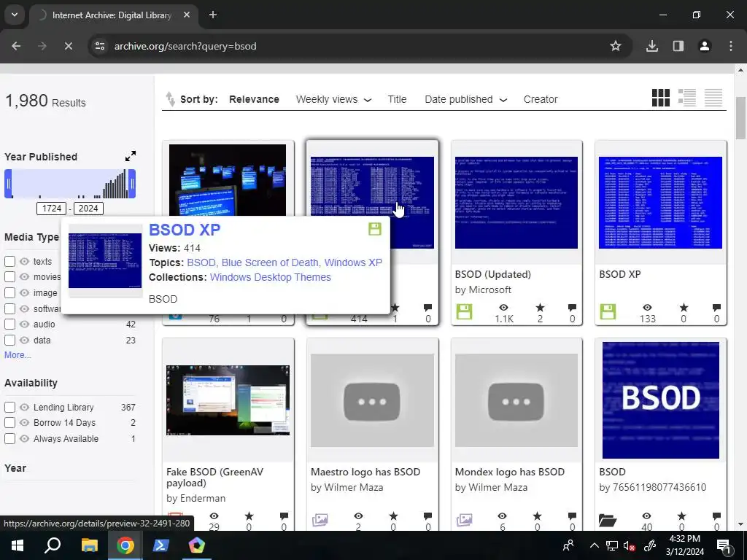Open Chrome side panel icon
Image resolution: width=747 pixels, height=560 pixels.
coord(678,46)
